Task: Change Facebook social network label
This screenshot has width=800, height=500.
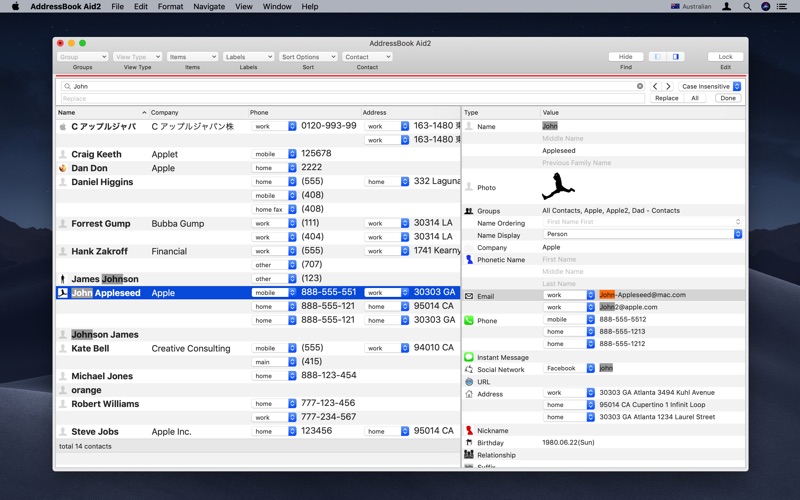Action: (569, 368)
